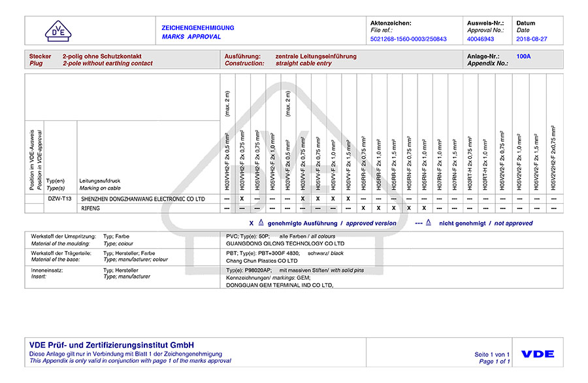Click the 'ZEICHENGENEHMIGUNG' title text

(197, 28)
